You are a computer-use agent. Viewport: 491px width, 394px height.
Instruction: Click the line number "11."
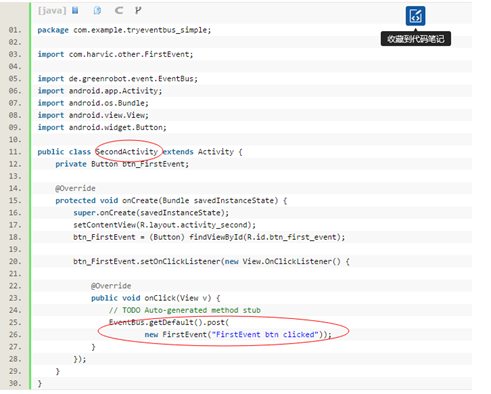click(x=15, y=152)
